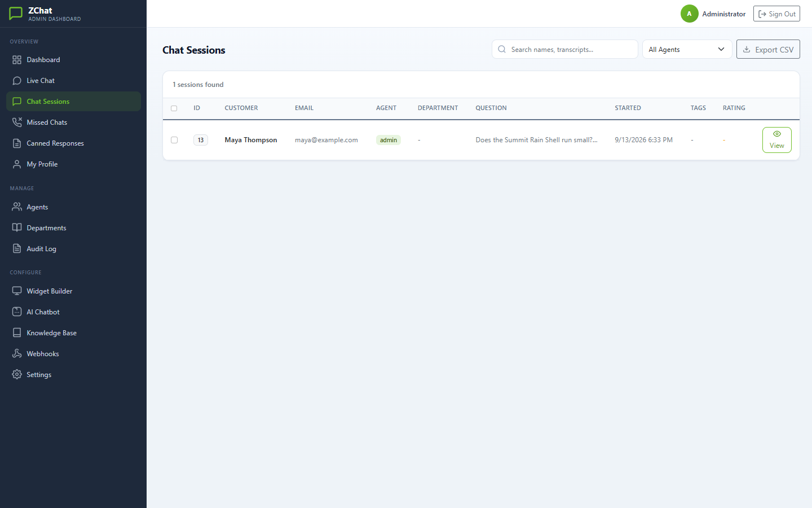Screen dimensions: 812x508
Task: Click the Settings gear icon
Action: click(x=17, y=375)
